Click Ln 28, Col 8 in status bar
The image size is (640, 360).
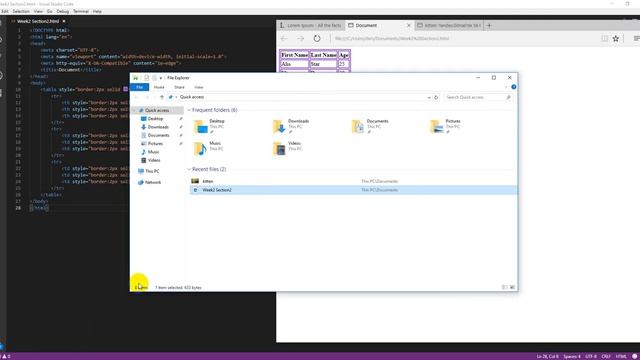tap(547, 356)
